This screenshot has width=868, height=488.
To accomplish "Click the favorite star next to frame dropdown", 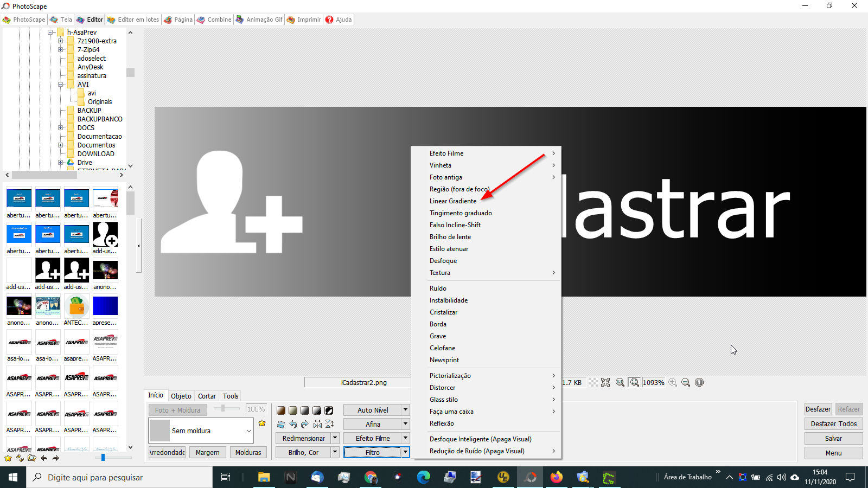I will click(262, 423).
